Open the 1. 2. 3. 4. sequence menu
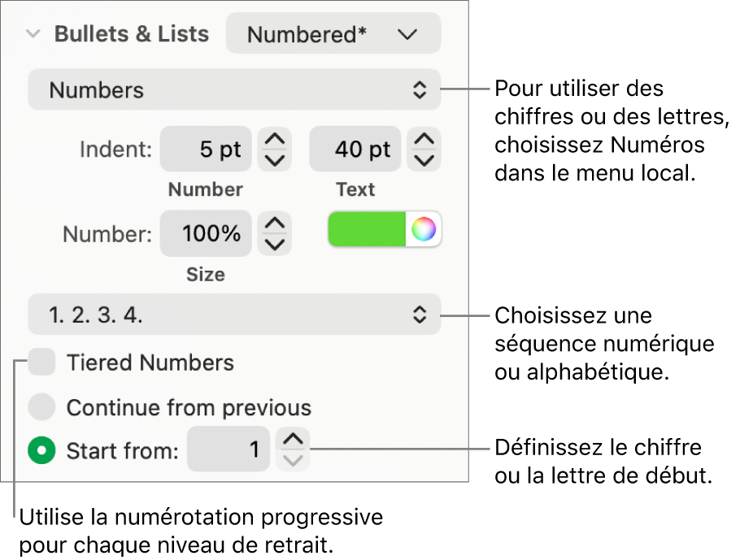This screenshot has height=560, width=740. (233, 316)
